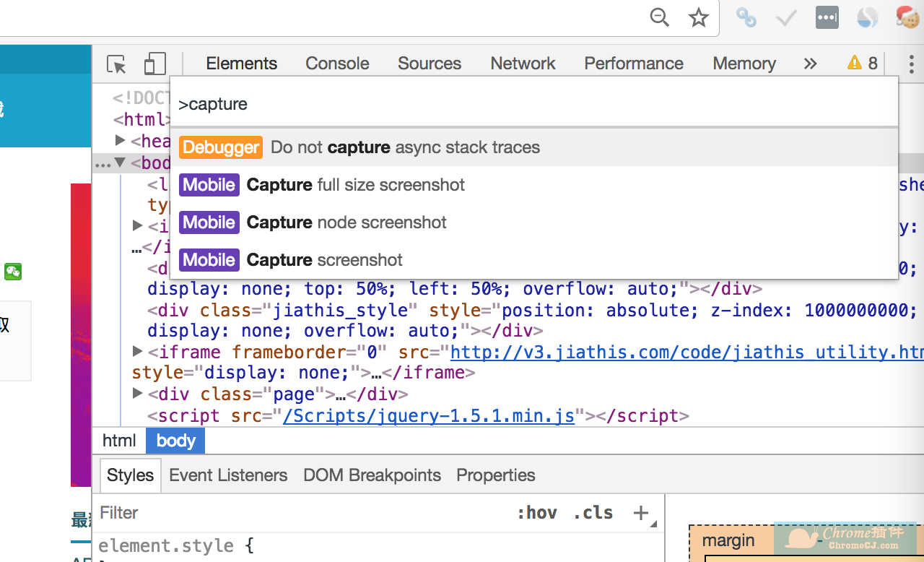Open the Properties pane tab
Screen dimensions: 924x562
[x=496, y=475]
